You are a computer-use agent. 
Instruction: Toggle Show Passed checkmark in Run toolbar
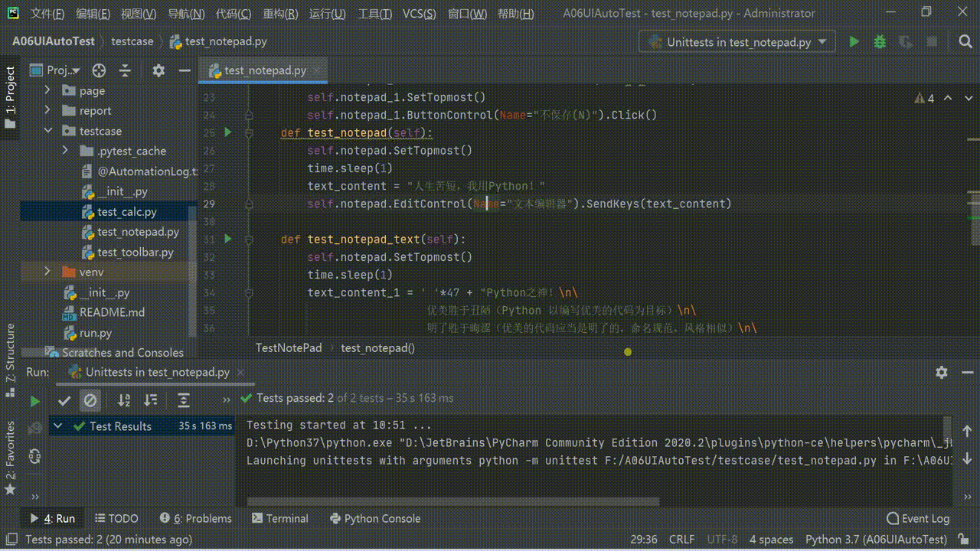point(64,400)
